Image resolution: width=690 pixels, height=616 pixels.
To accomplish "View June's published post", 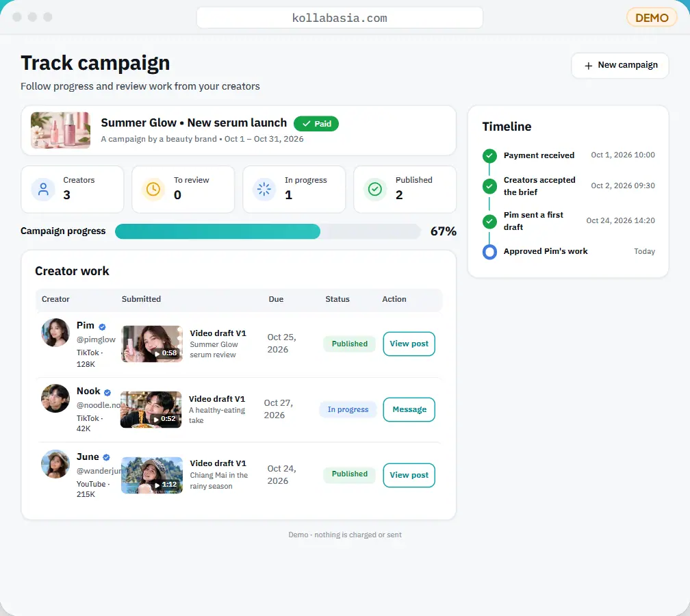I will (409, 475).
